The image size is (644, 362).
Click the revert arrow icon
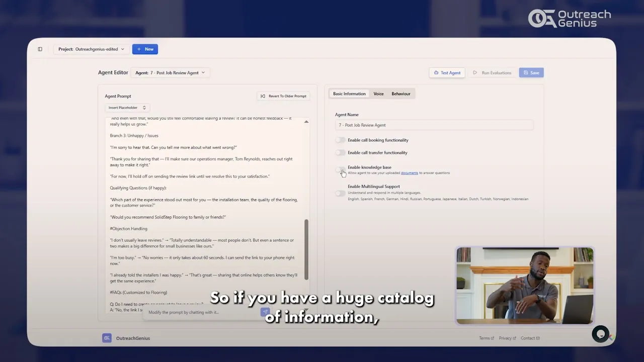[x=263, y=96]
